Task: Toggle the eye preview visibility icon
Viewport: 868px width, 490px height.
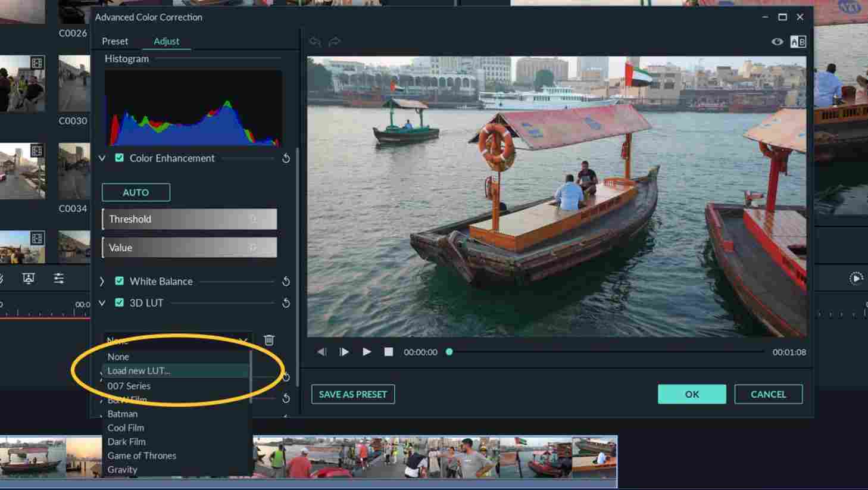Action: click(777, 42)
